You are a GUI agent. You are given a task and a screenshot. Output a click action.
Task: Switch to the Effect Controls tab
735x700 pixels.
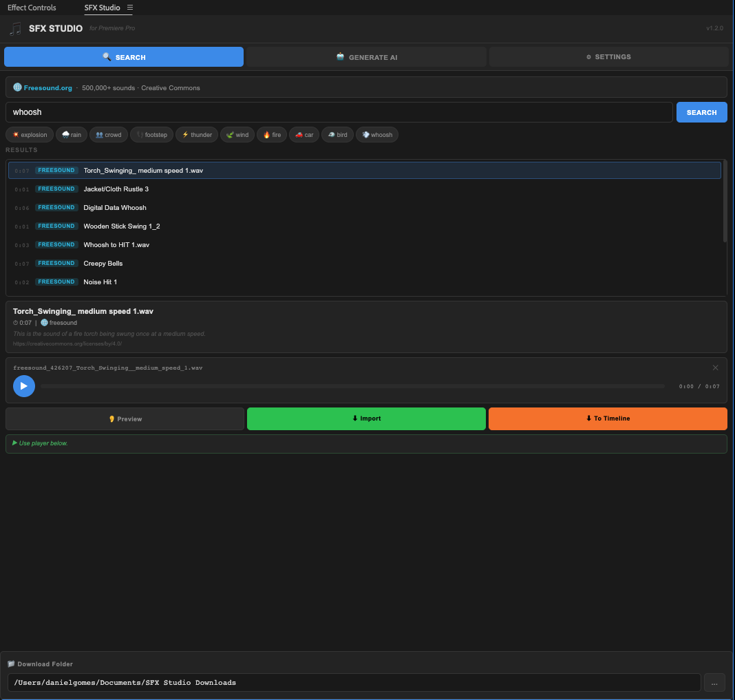(32, 8)
